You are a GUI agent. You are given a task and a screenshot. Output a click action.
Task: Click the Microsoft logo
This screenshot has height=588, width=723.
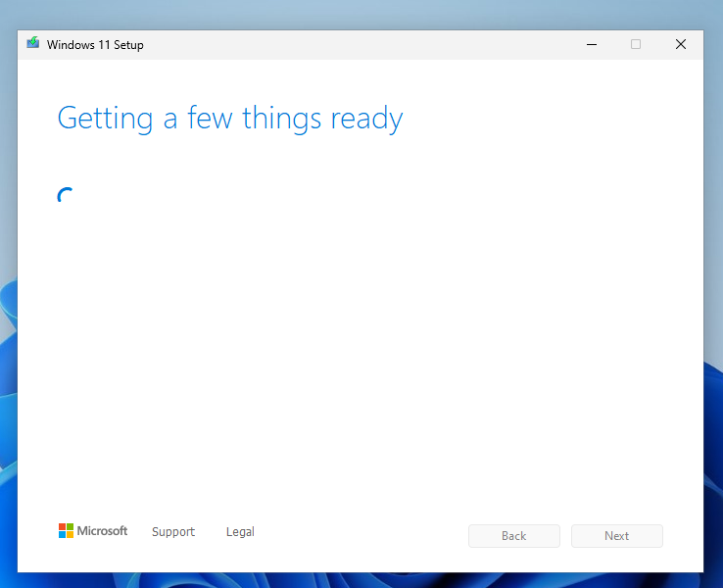pyautogui.click(x=93, y=531)
